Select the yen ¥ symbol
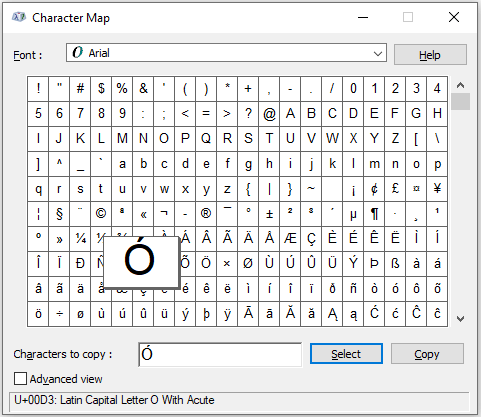This screenshot has height=417, width=481. (437, 189)
